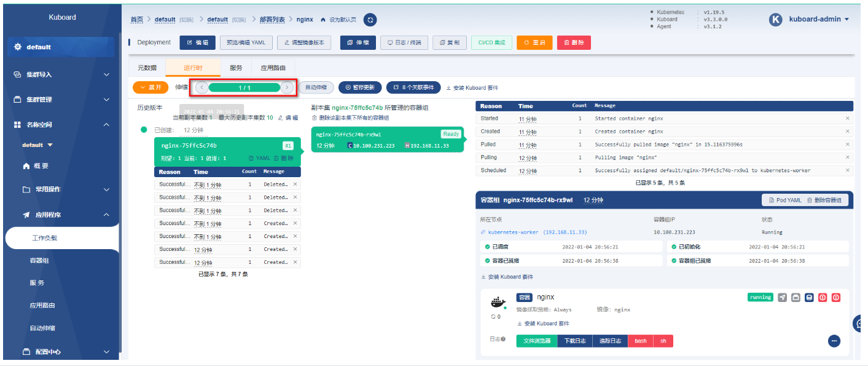Click the 设为默认页 home icon link
Viewport: 868px width, 366px height.
338,20
